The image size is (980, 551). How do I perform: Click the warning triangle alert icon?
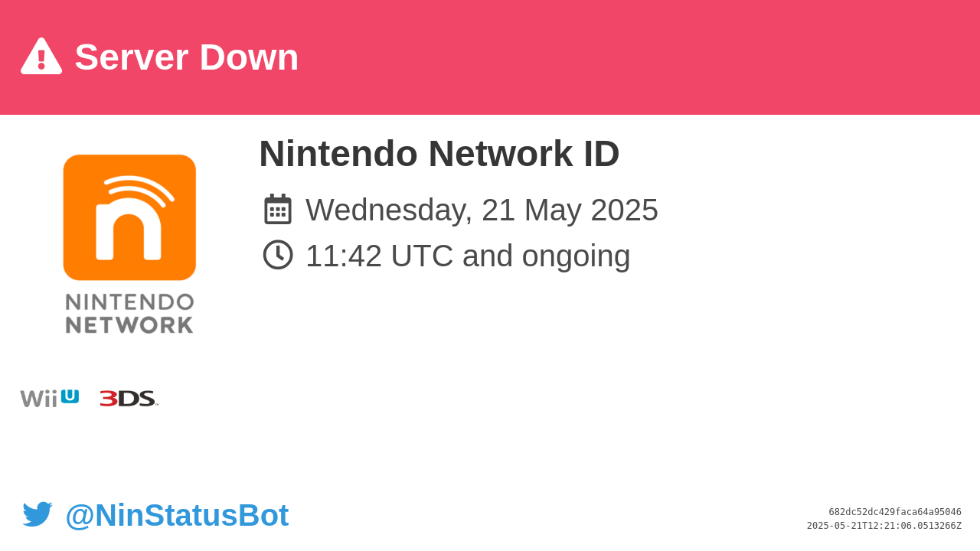point(41,56)
